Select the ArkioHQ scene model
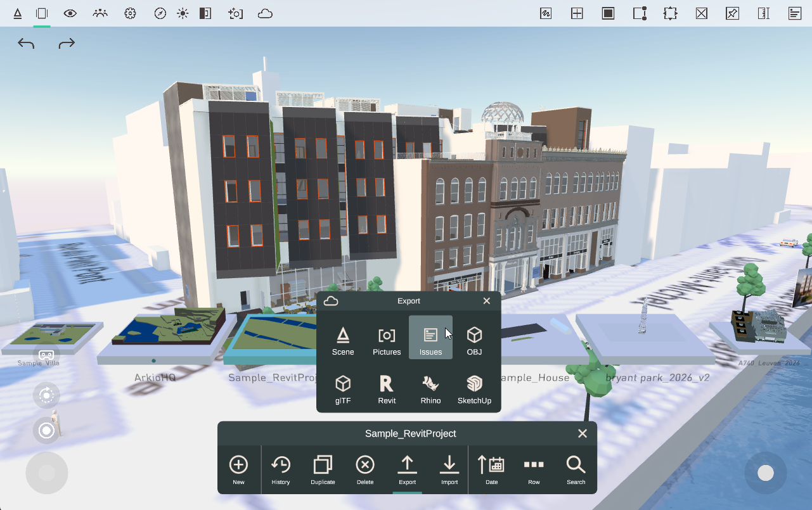The width and height of the screenshot is (812, 510). tap(167, 333)
